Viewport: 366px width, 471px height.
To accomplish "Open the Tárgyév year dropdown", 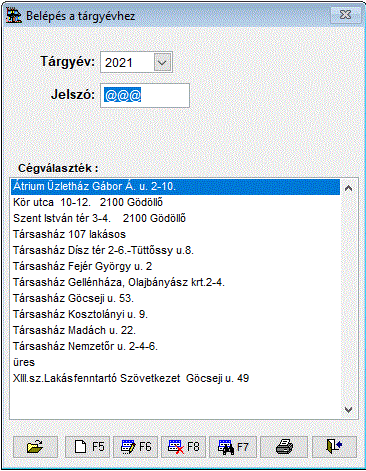I will coord(162,62).
